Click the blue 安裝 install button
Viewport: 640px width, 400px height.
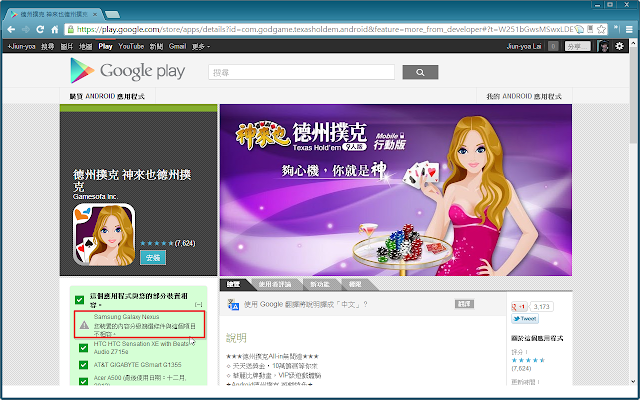click(153, 258)
